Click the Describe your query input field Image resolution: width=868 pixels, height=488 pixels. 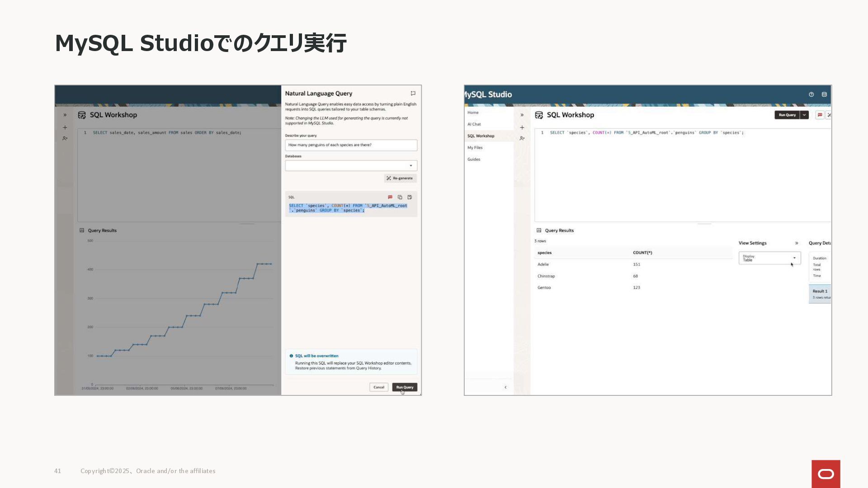(351, 145)
